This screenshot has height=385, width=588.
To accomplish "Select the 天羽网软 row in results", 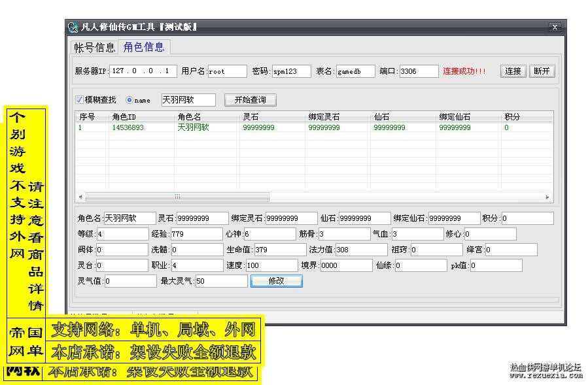I will [x=314, y=127].
